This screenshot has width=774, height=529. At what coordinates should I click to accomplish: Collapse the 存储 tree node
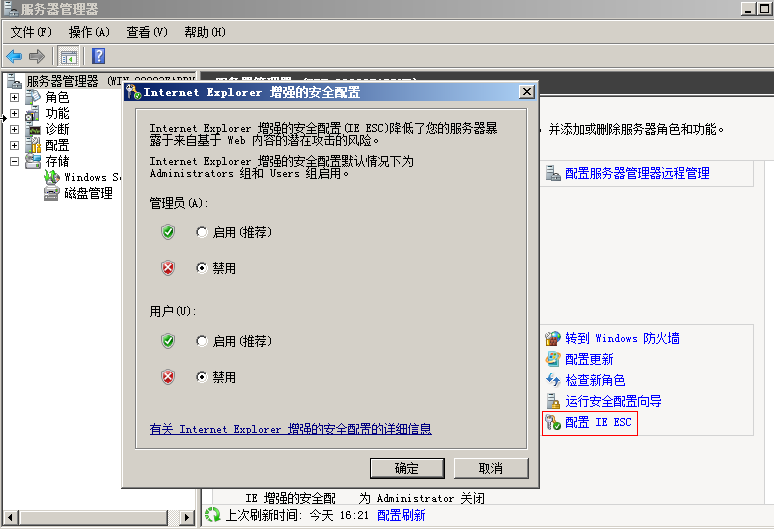(14, 161)
